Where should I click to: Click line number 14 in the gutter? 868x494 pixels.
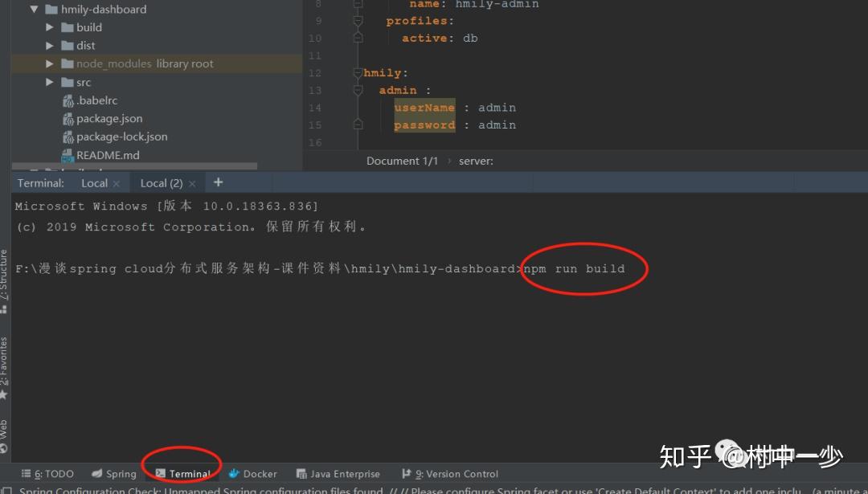[314, 108]
